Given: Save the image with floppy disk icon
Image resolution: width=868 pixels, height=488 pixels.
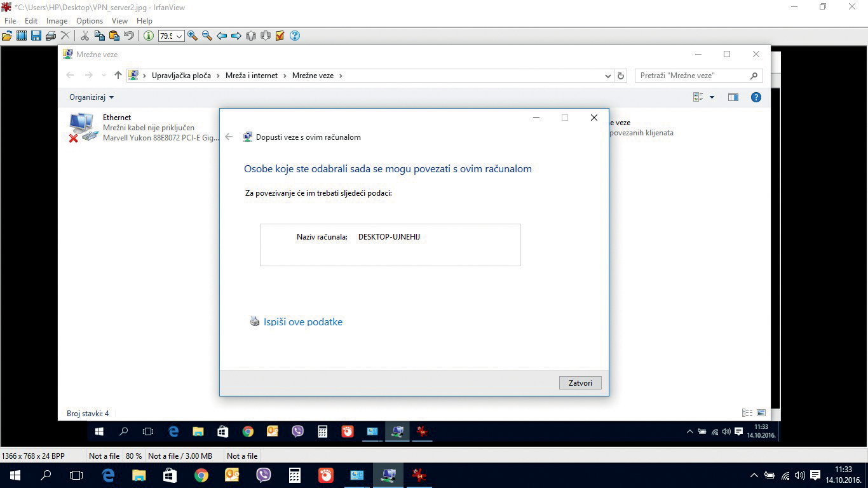Looking at the screenshot, I should tap(36, 36).
